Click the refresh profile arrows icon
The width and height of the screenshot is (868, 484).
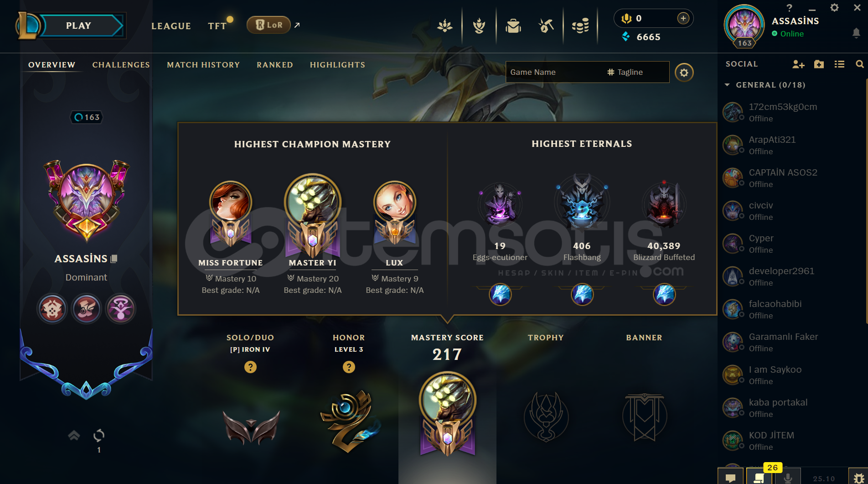coord(99,436)
